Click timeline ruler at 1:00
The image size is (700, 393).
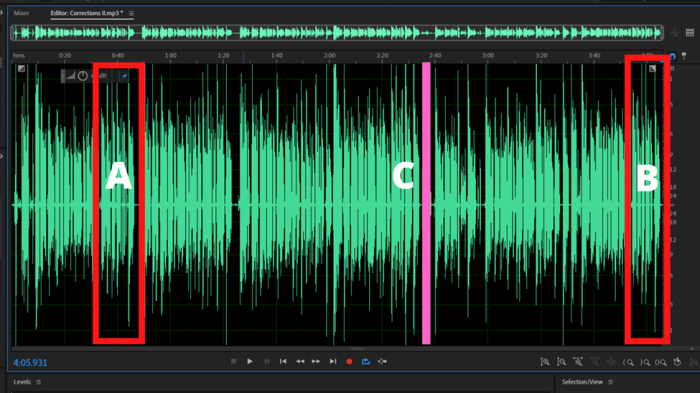pos(171,55)
